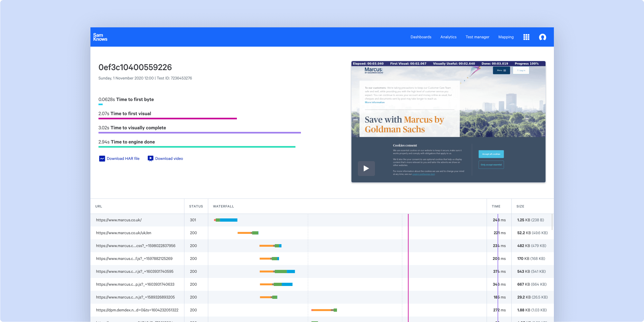Click the 1.25 KB size cell

tap(530, 220)
